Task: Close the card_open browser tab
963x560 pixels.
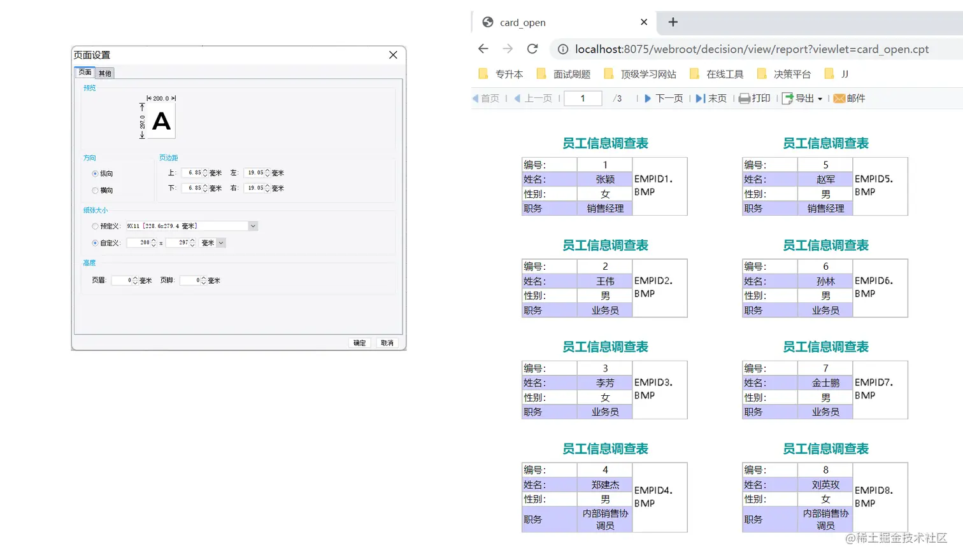Action: click(644, 22)
